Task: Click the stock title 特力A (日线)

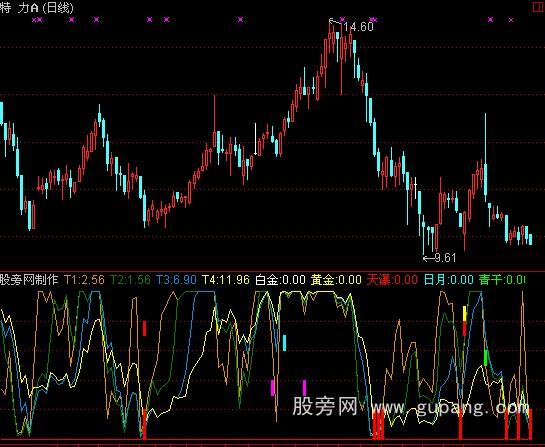Action: (x=37, y=8)
